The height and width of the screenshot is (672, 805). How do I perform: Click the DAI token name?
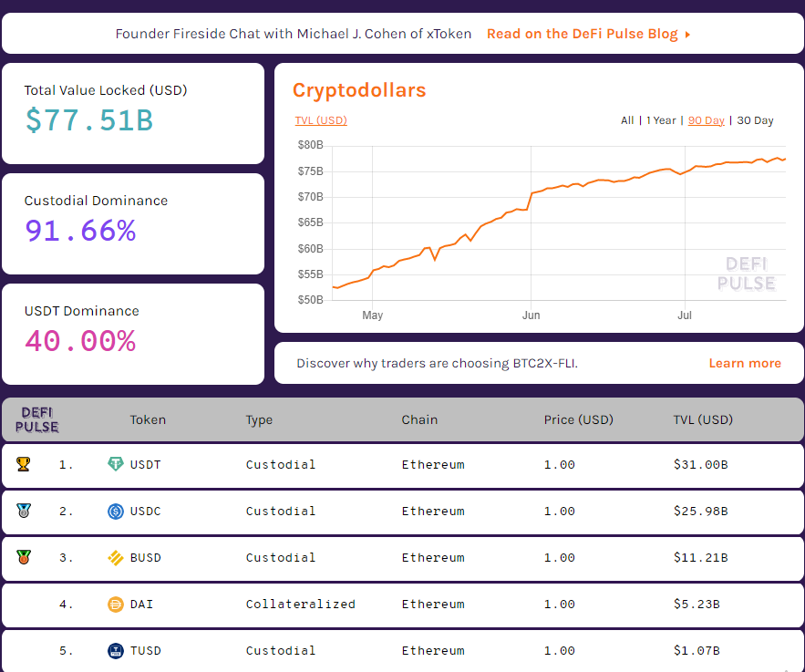pyautogui.click(x=141, y=605)
